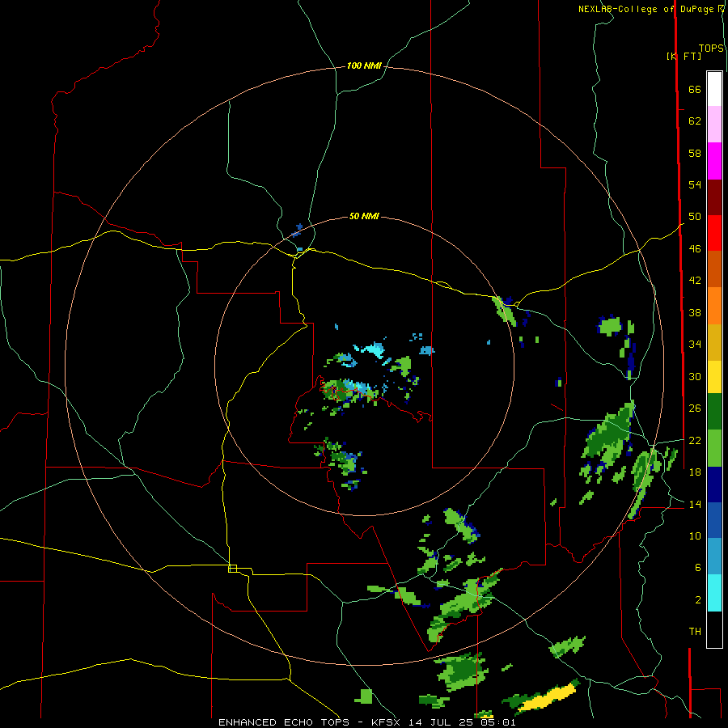The width and height of the screenshot is (728, 728).
Task: Pick the burnt orange legend swatch
Action: click(714, 269)
